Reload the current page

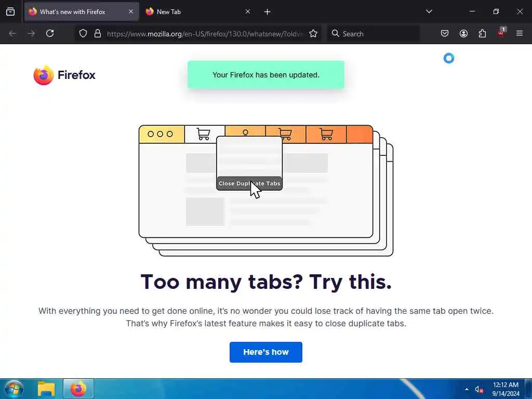[50, 33]
